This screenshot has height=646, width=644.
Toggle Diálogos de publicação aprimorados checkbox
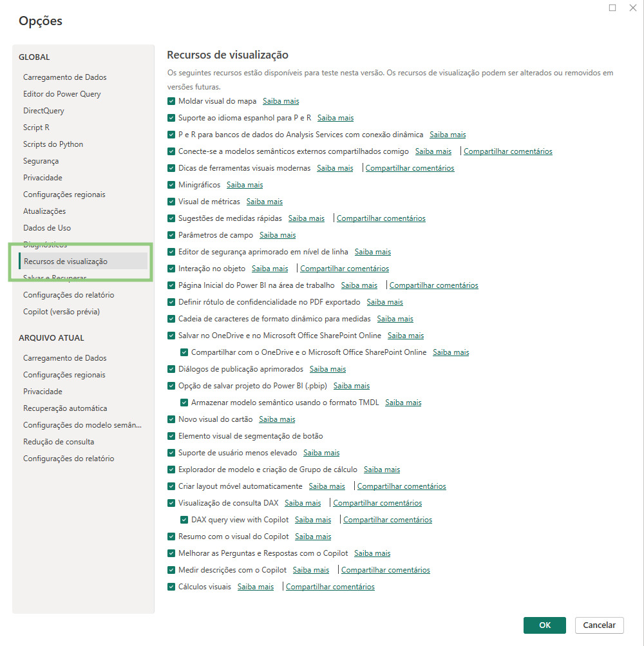(x=171, y=369)
